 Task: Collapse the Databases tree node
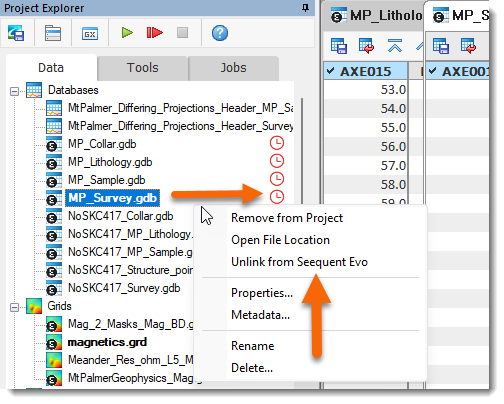[x=14, y=91]
